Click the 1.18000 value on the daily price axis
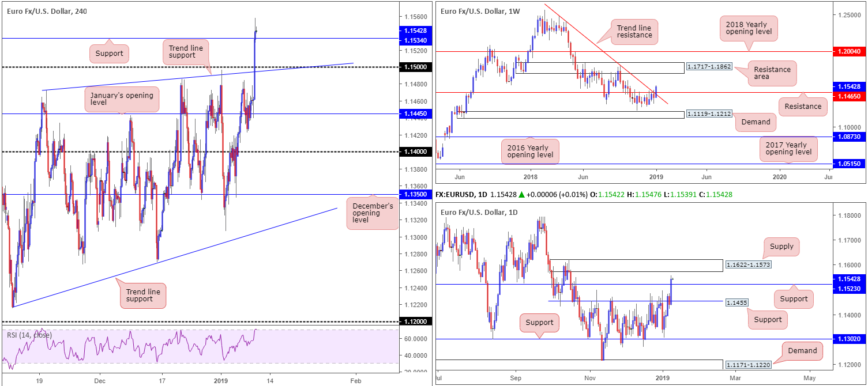The image size is (868, 386). (849, 215)
